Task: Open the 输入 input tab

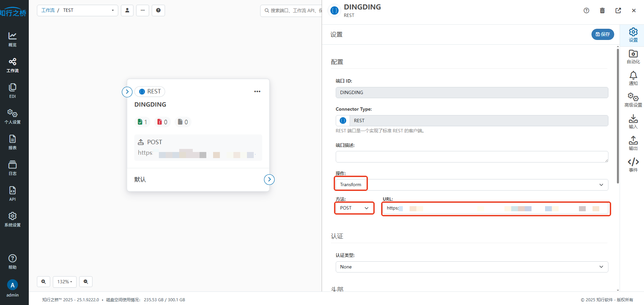Action: [633, 122]
